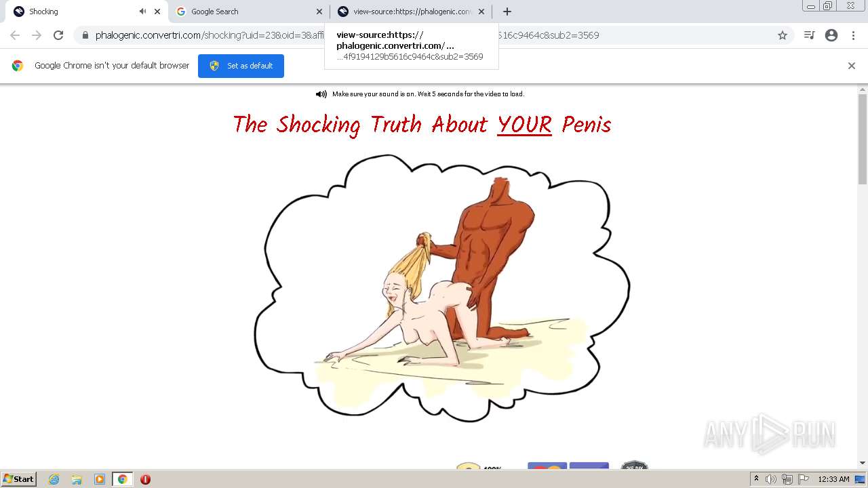This screenshot has height=488, width=868.
Task: Minimize the Chrome window
Action: (811, 6)
